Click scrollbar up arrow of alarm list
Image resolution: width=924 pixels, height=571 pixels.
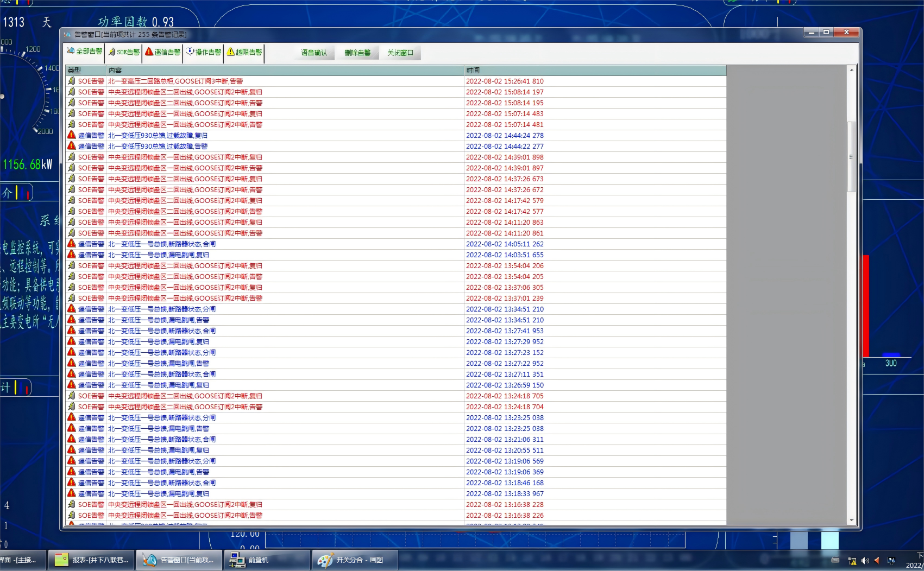pos(851,70)
